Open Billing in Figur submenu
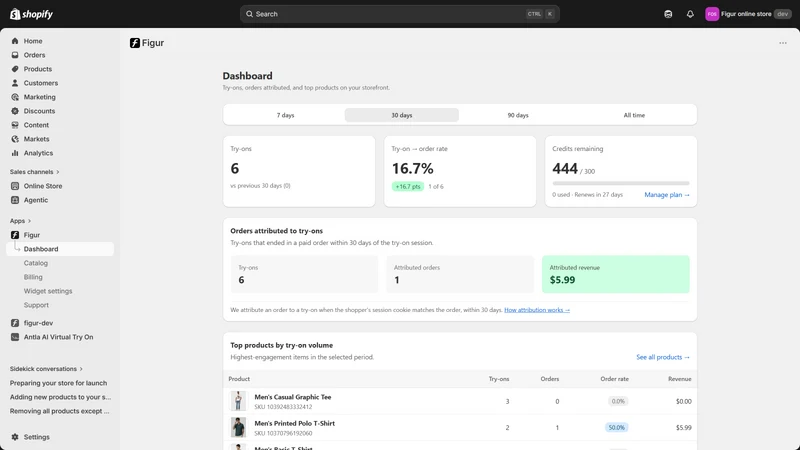800x450 pixels. pyautogui.click(x=33, y=277)
